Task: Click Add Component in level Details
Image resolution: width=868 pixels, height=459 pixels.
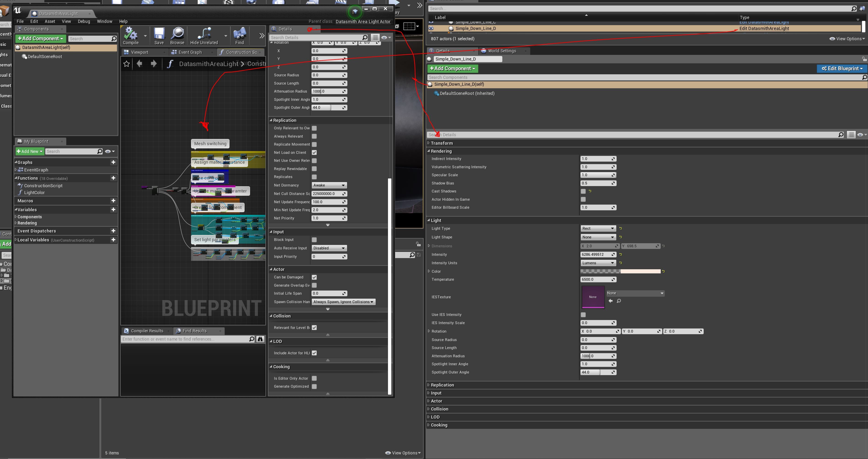Action: pos(453,68)
